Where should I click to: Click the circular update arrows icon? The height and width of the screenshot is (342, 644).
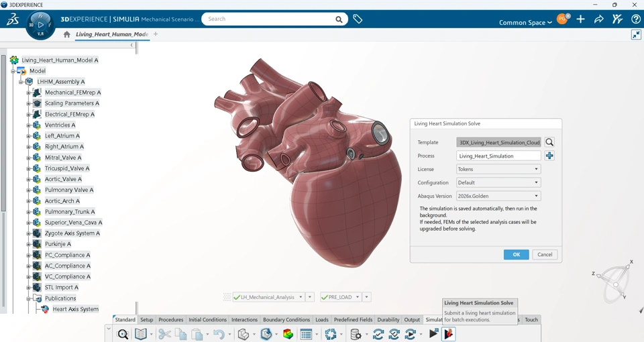click(x=330, y=334)
